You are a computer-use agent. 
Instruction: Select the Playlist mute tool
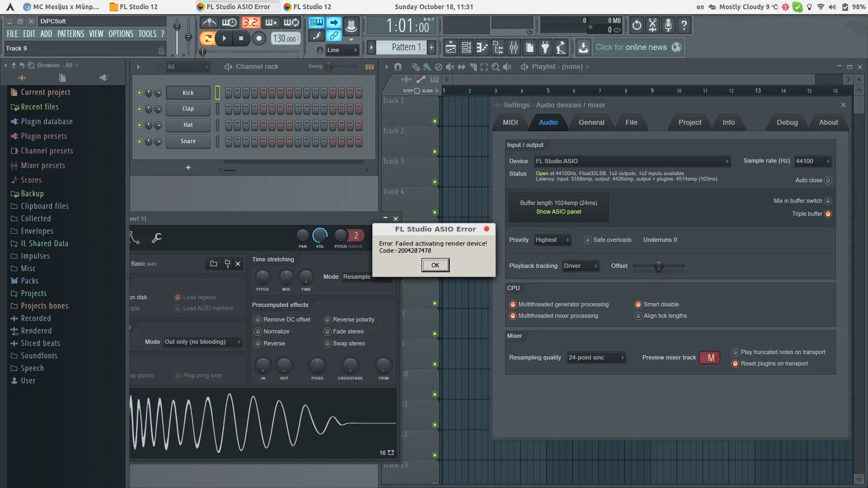click(450, 67)
